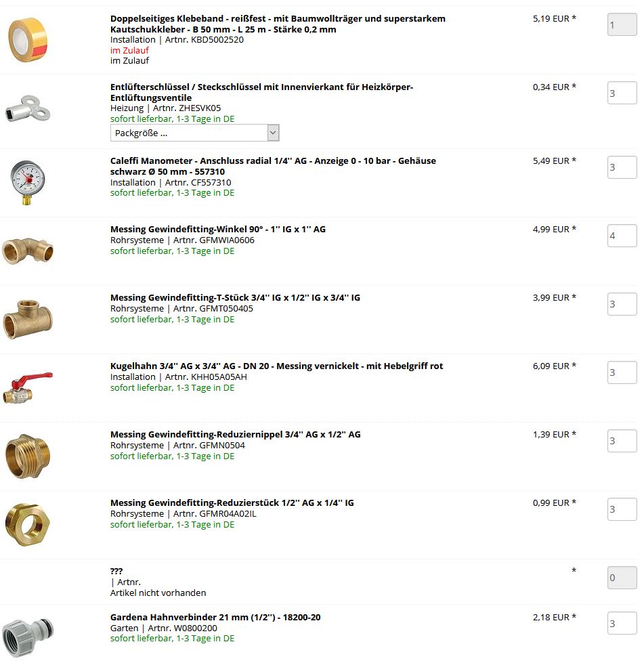Open the Kugelhahn 3/4" AG product link
The width and height of the screenshot is (644, 663).
point(276,366)
